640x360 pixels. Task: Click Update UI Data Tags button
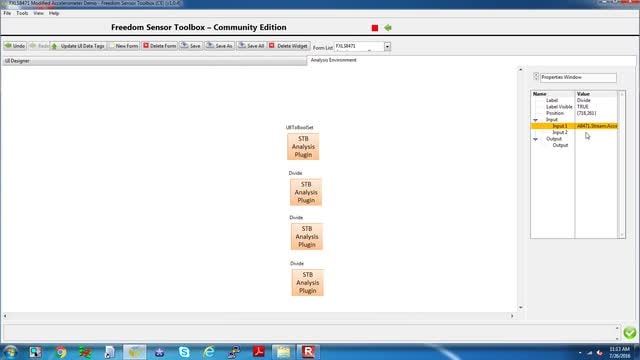point(78,46)
